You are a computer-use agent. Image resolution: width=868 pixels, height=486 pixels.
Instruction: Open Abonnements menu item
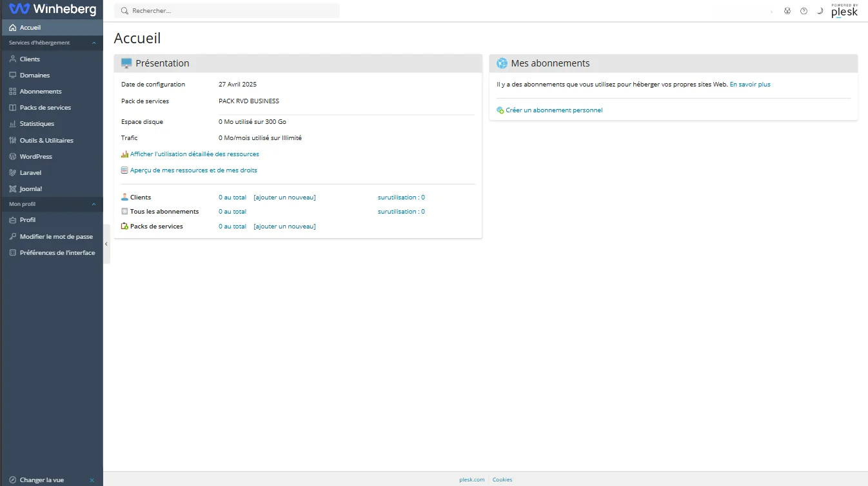(52, 91)
